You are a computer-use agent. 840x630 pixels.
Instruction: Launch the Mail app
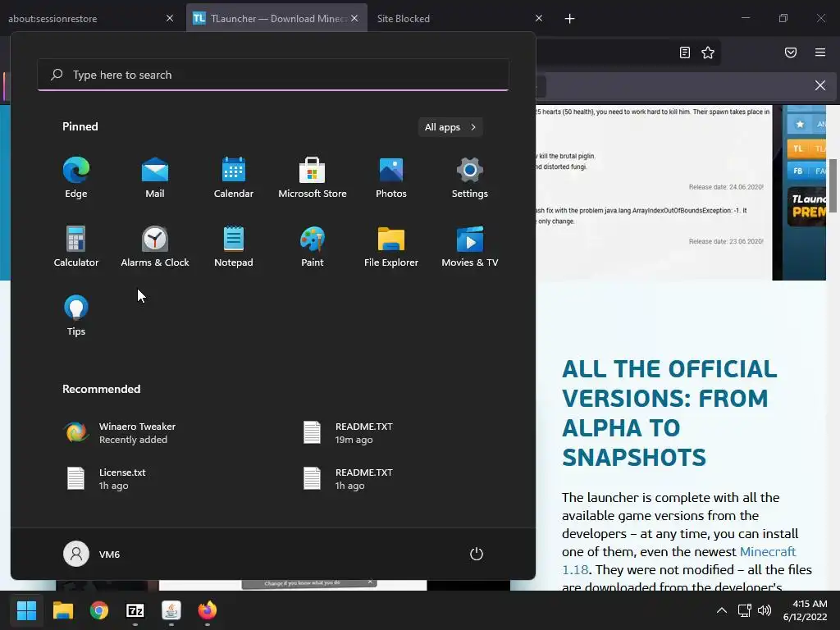[x=155, y=178]
